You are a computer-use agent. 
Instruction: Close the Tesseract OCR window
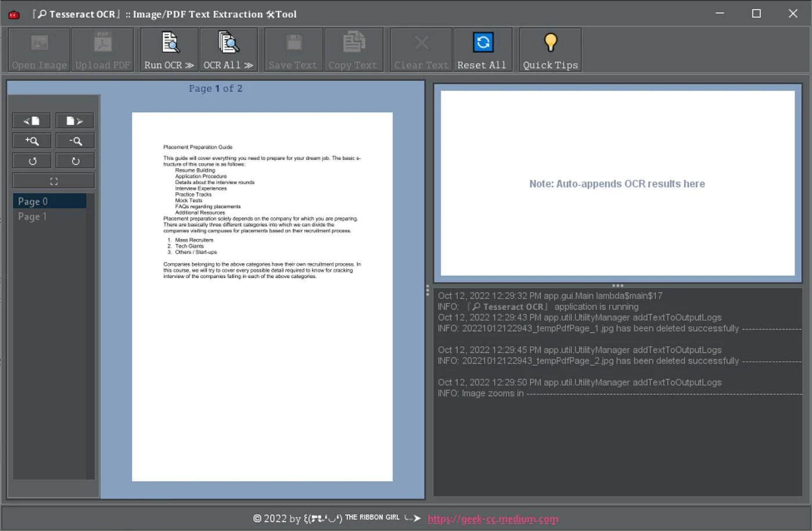(x=793, y=13)
